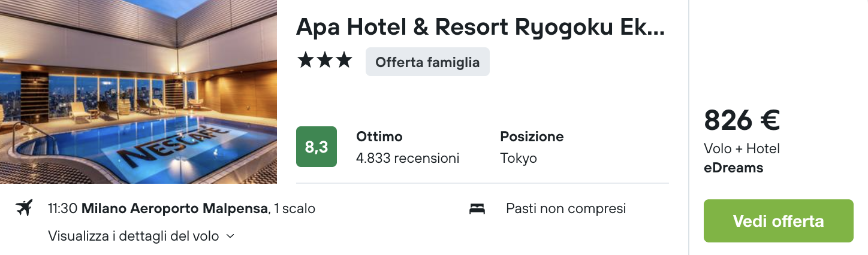The image size is (868, 255).
Task: Open Visualizza i dettagli del volo
Action: (133, 236)
